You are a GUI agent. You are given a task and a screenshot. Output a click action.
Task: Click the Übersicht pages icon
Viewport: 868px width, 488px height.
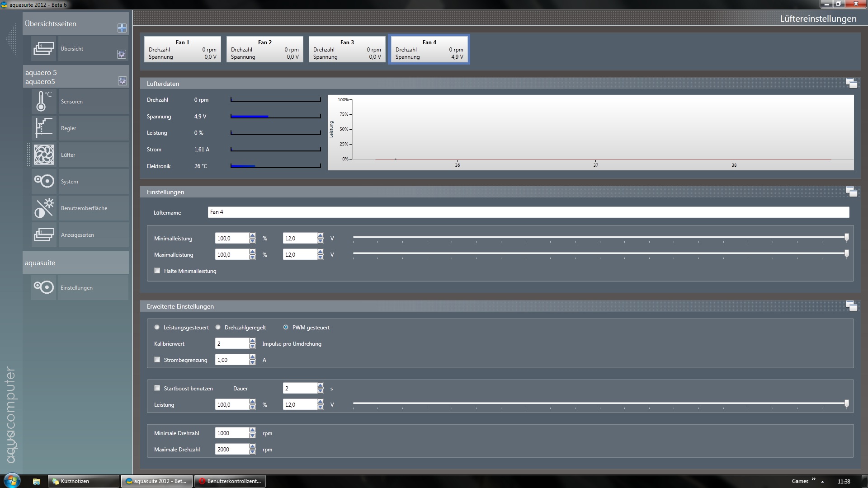click(43, 48)
